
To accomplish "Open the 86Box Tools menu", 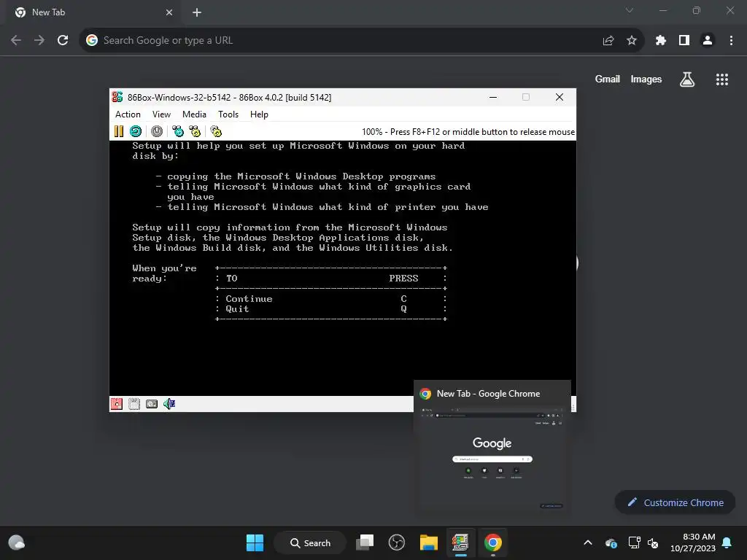I will pos(228,114).
